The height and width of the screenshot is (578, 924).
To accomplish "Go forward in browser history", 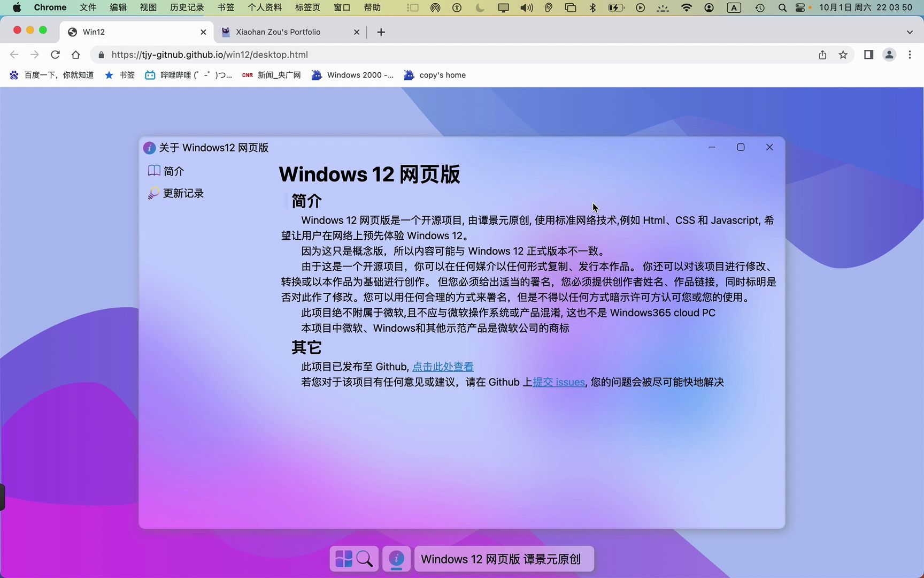I will click(35, 55).
